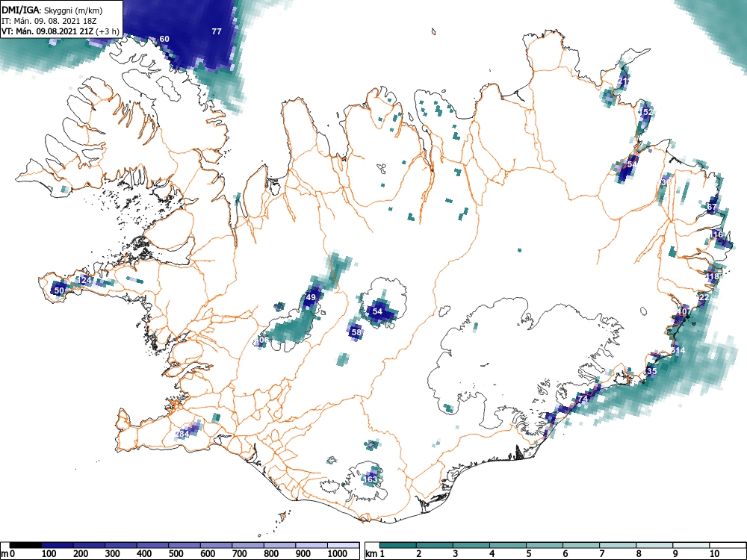Click the 'km 1' legend label

(375, 554)
